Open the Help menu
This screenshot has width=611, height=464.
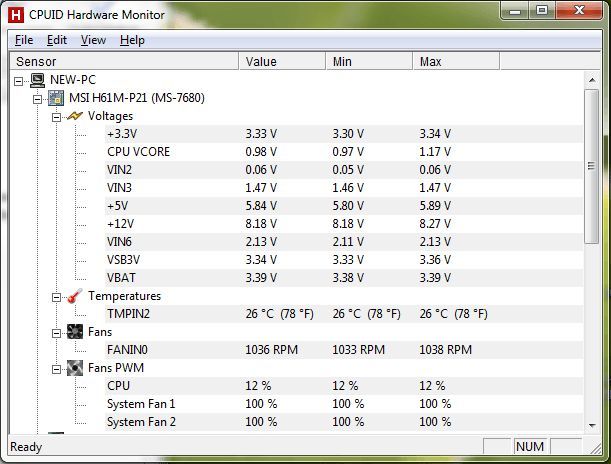point(132,40)
